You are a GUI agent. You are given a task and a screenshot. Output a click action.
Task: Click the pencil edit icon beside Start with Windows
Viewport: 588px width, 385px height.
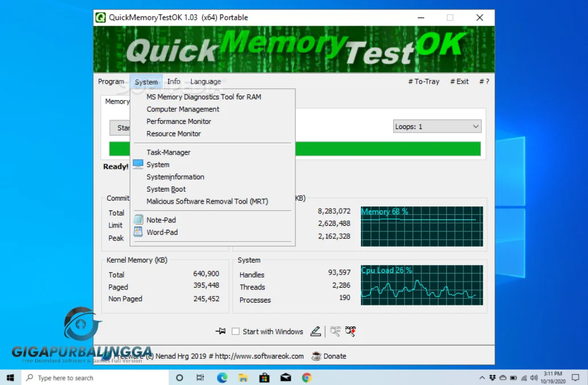[316, 331]
